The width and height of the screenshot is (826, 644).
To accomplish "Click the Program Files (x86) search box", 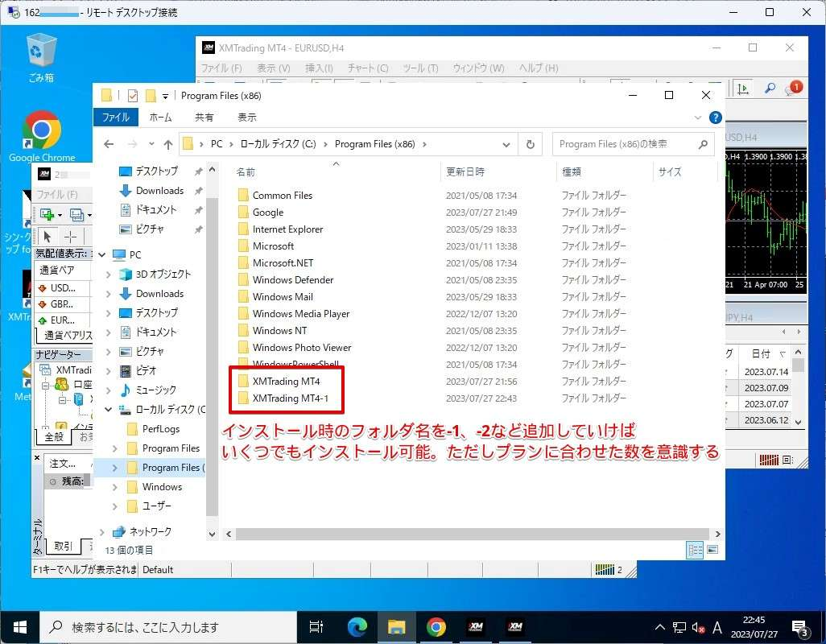I will 634,144.
